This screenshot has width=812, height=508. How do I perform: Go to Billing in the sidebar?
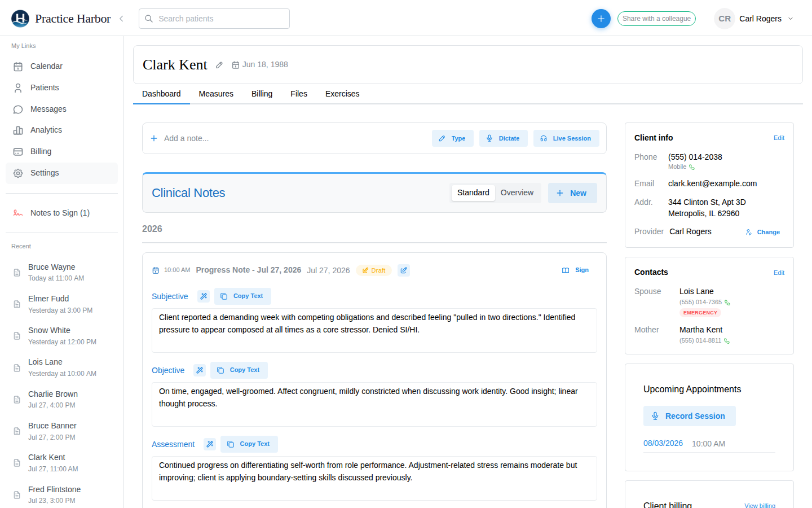point(62,151)
